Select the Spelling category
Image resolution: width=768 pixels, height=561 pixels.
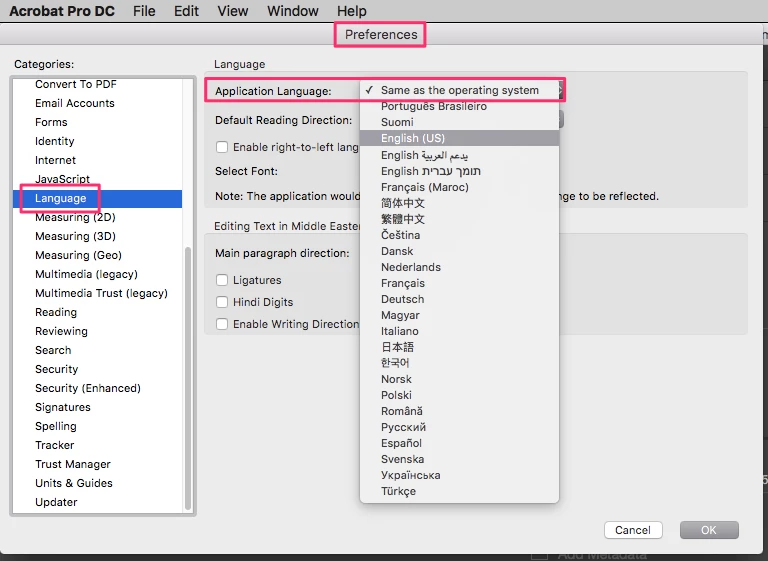97,426
